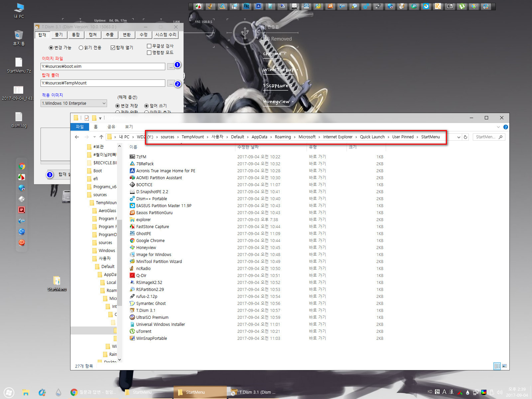Launch Acronis True Image from top dock
Viewport: 532px width, 399px height.
(258, 6)
